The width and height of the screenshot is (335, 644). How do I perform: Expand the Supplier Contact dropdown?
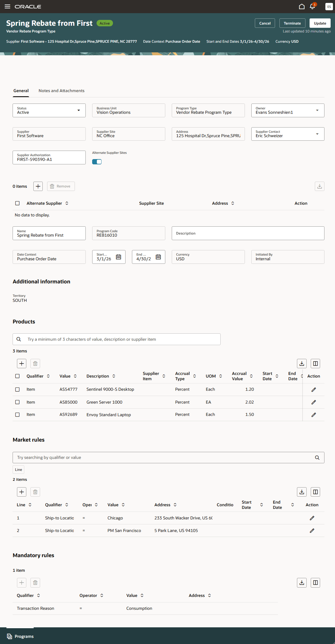[317, 134]
